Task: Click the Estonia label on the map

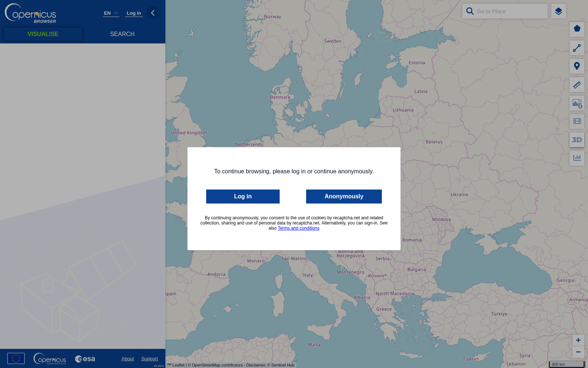Action: coord(417,63)
